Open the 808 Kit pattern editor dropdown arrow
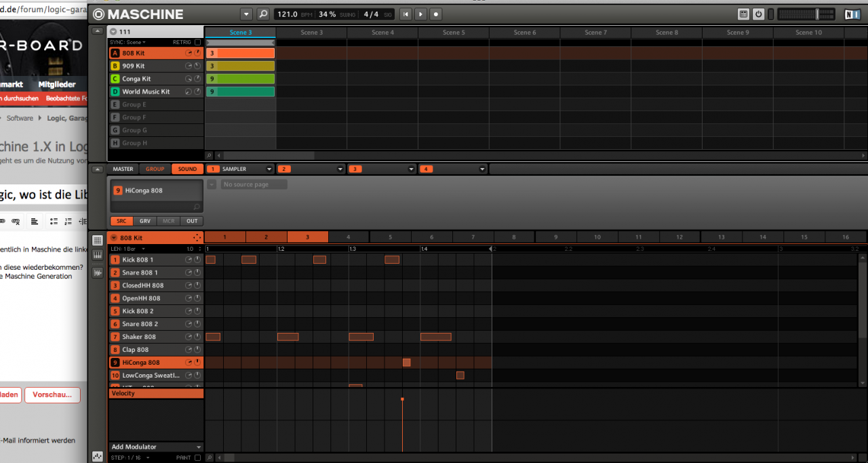Image resolution: width=868 pixels, height=463 pixels. (113, 237)
